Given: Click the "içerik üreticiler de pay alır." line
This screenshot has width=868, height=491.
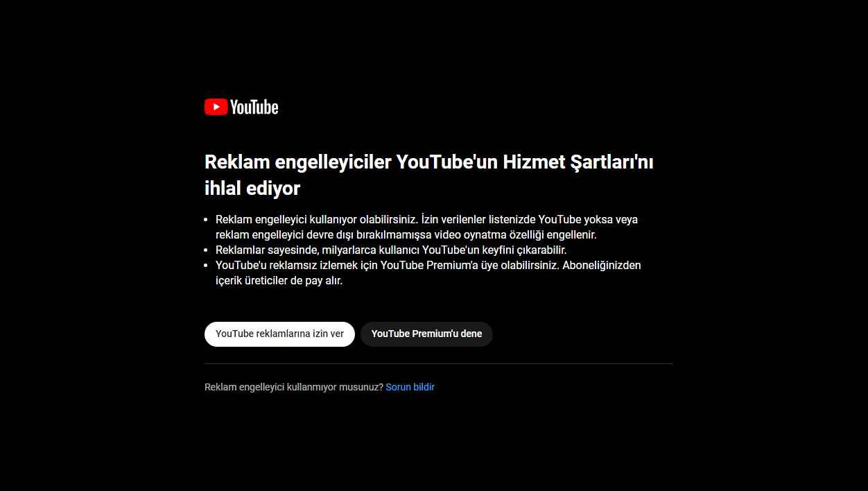Looking at the screenshot, I should [x=279, y=281].
